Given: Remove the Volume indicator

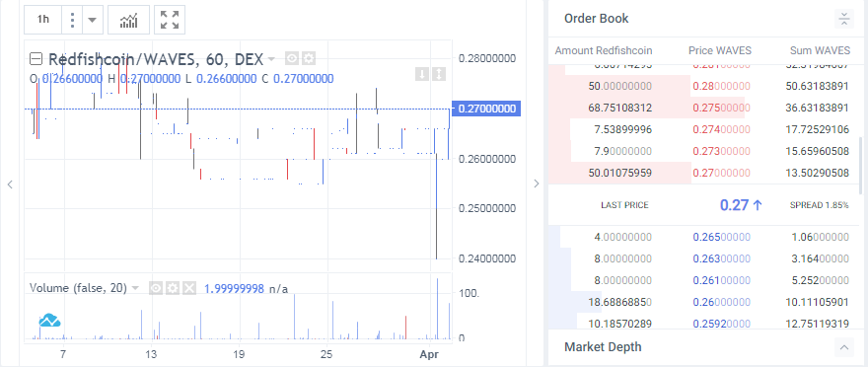Looking at the screenshot, I should (189, 288).
